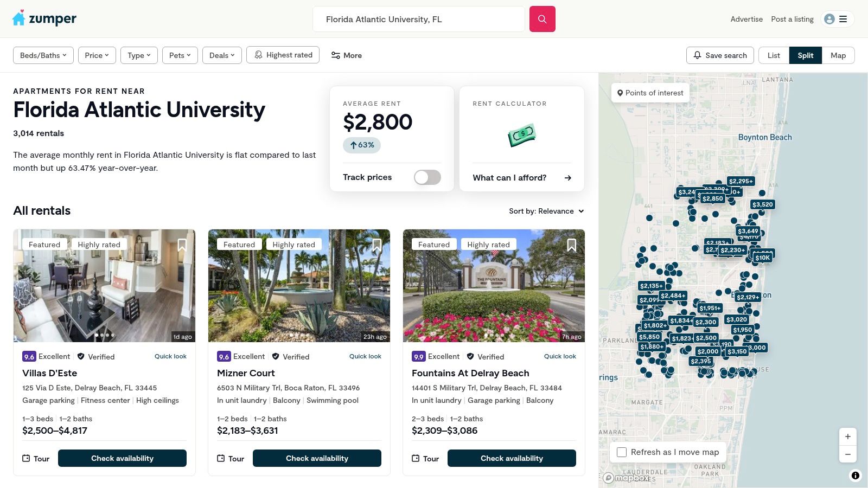The image size is (868, 488).
Task: Click the $5,850 map price marker
Action: [x=649, y=337]
